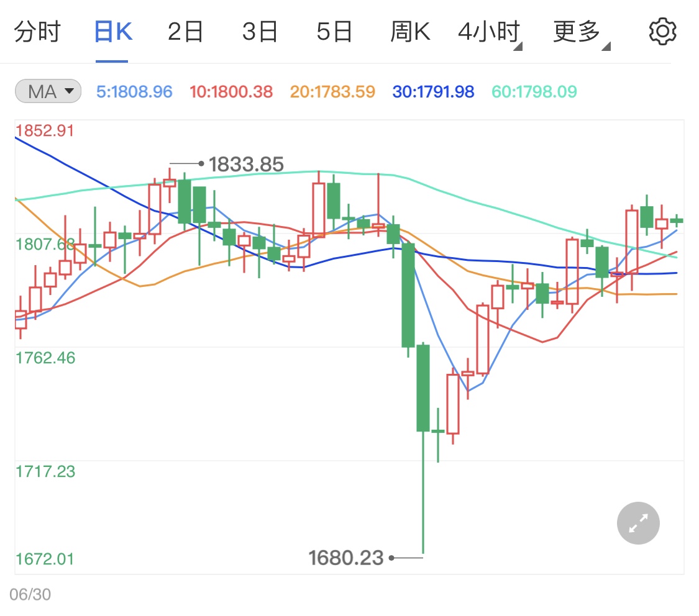Open the settings gear icon

(662, 31)
